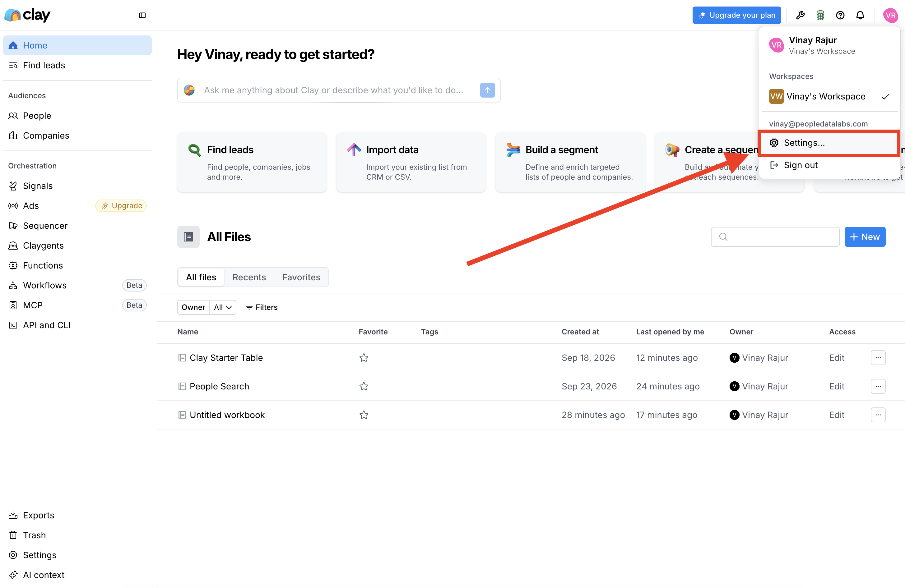Open the Import data card
905x588 pixels.
point(411,162)
